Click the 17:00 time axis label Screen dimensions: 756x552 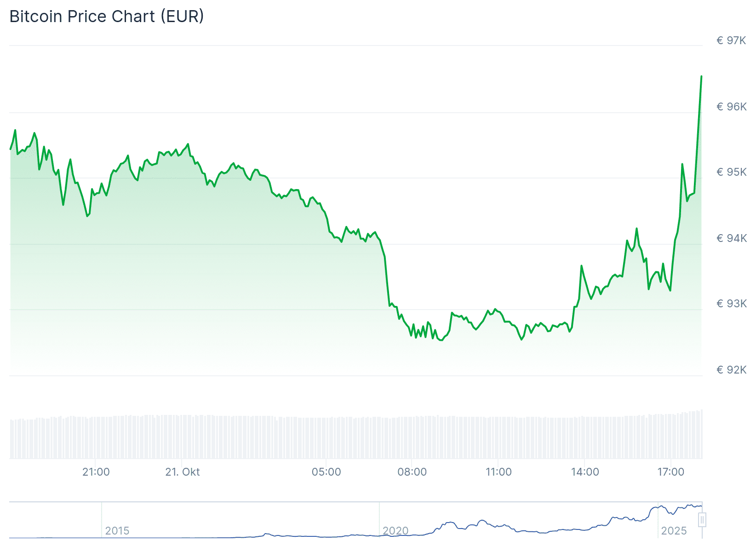[671, 472]
